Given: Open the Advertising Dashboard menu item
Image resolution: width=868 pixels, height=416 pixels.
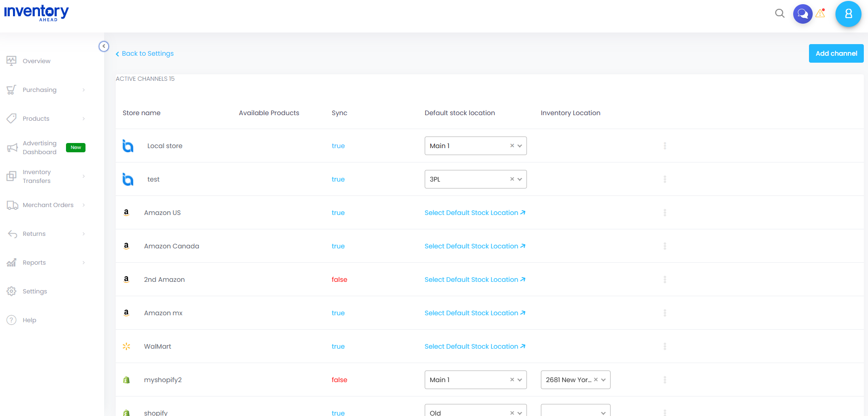Looking at the screenshot, I should 39,148.
